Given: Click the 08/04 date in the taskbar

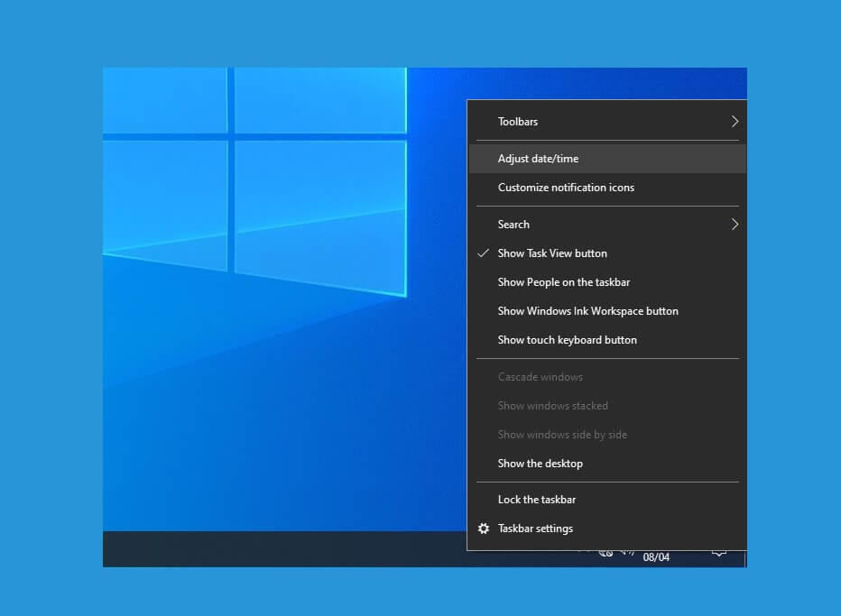Looking at the screenshot, I should tap(656, 556).
